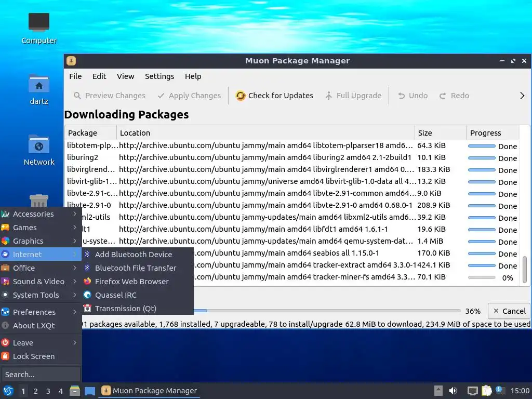Open the File menu
The width and height of the screenshot is (532, 399).
point(75,76)
